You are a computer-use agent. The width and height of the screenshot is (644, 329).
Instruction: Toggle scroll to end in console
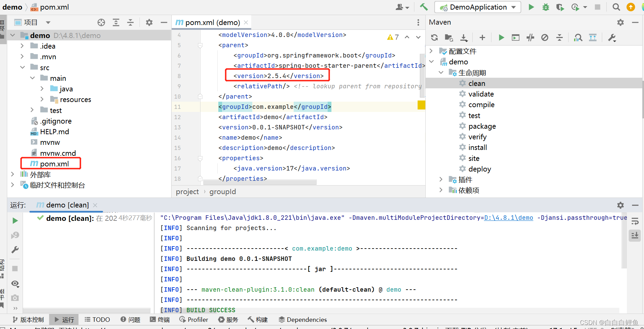tap(635, 236)
